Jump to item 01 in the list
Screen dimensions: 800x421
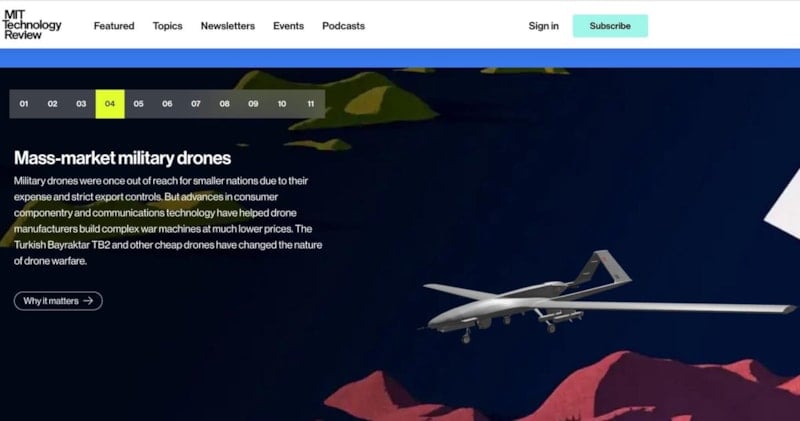pyautogui.click(x=24, y=104)
